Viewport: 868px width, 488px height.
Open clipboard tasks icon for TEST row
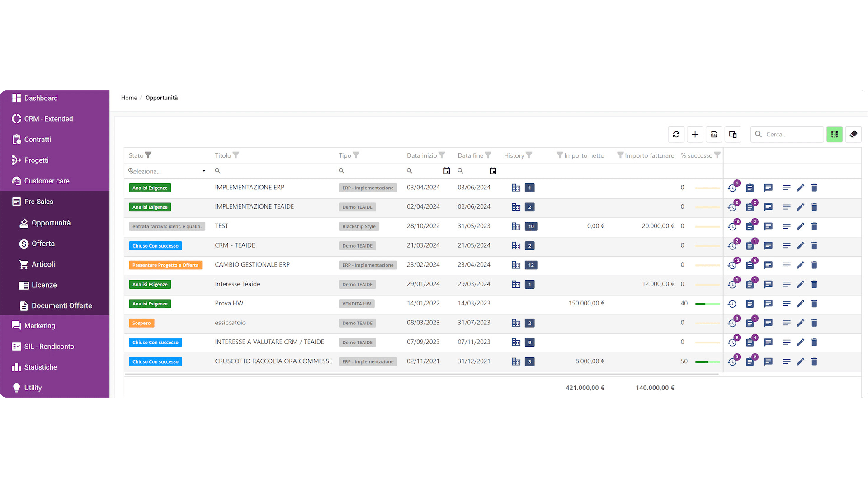click(750, 226)
